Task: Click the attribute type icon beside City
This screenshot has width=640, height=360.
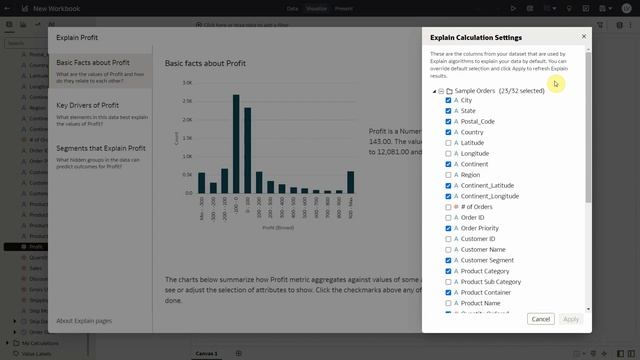Action: tap(456, 100)
